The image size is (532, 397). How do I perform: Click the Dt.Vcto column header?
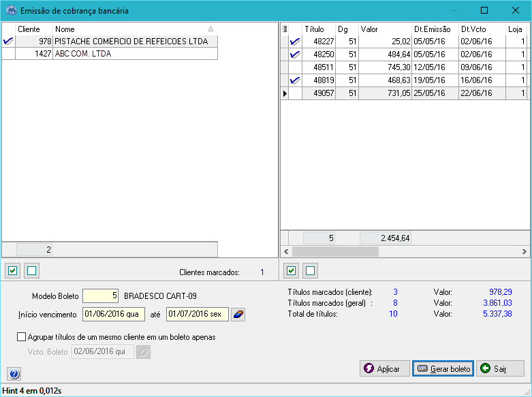click(482, 29)
